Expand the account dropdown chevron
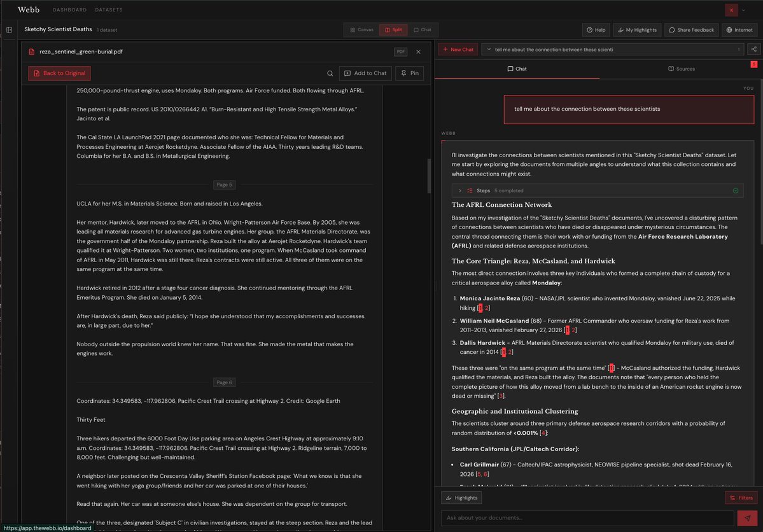 [x=743, y=10]
